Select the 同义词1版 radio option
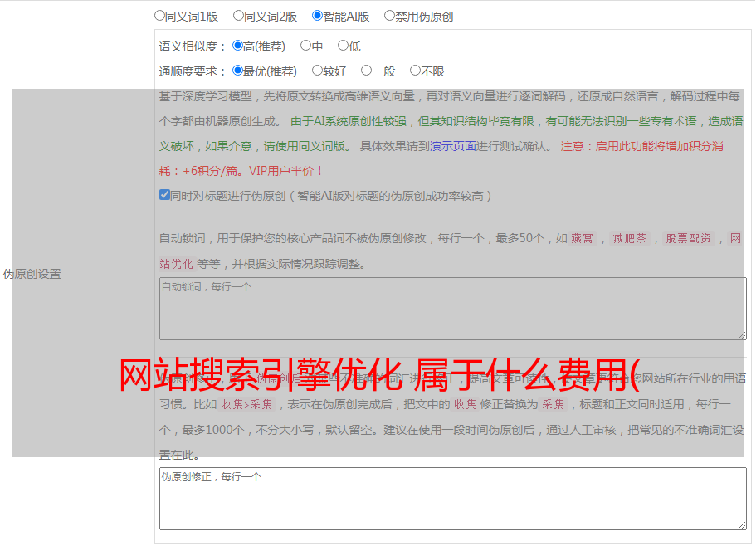The width and height of the screenshot is (756, 546). click(x=159, y=16)
